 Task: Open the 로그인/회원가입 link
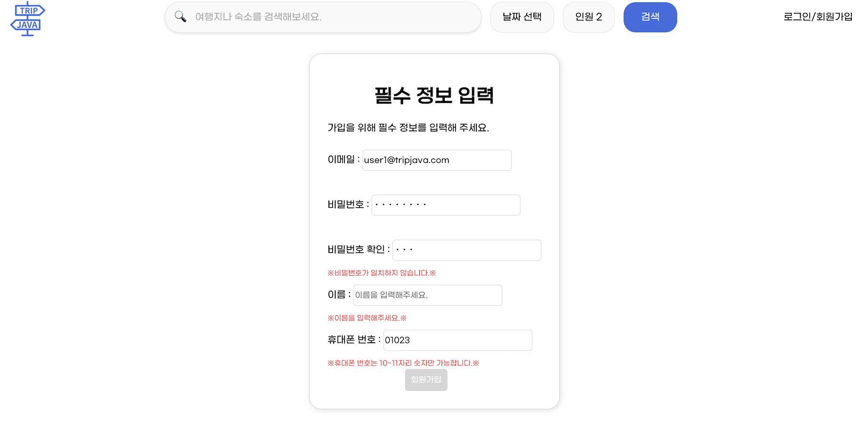click(x=818, y=17)
